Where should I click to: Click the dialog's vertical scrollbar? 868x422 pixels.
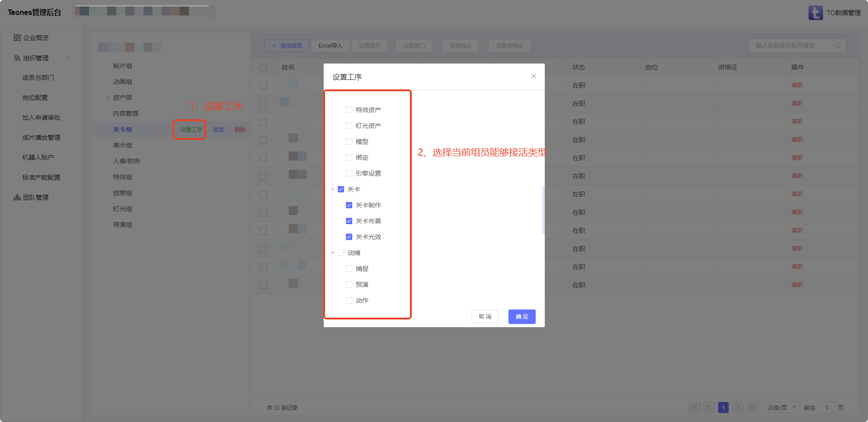coord(543,210)
